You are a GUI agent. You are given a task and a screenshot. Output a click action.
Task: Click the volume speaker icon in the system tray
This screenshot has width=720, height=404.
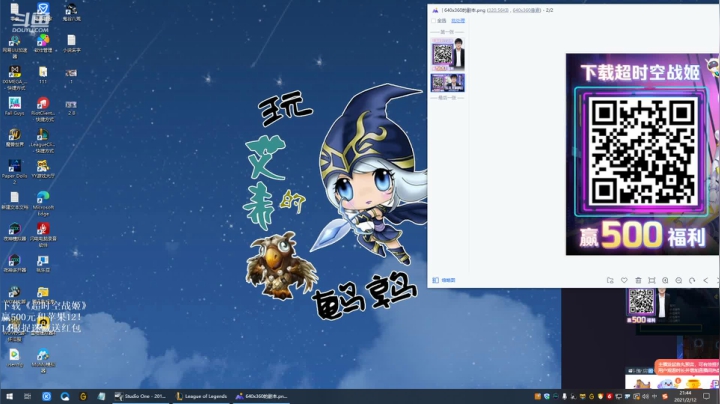tap(646, 396)
